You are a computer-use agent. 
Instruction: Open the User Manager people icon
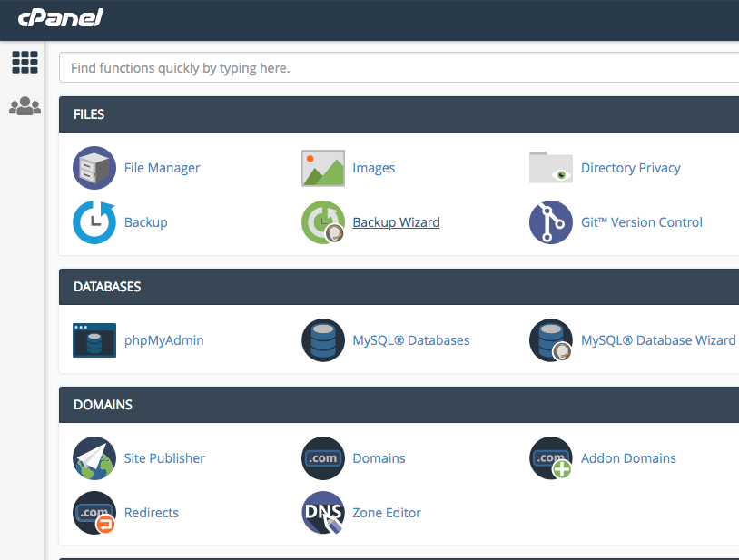pos(25,106)
